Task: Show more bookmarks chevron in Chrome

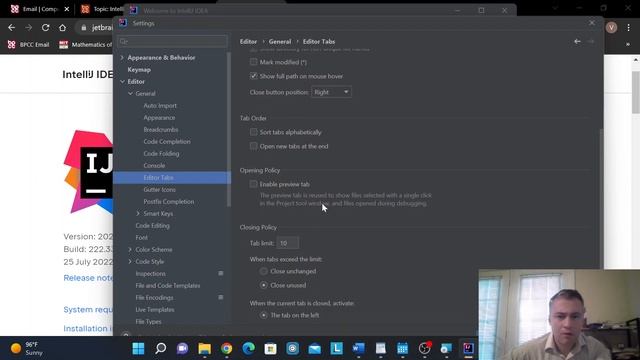Action: (628, 44)
